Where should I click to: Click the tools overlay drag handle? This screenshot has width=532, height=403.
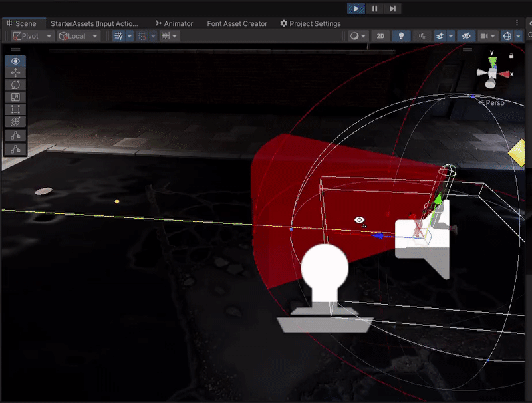(x=15, y=49)
